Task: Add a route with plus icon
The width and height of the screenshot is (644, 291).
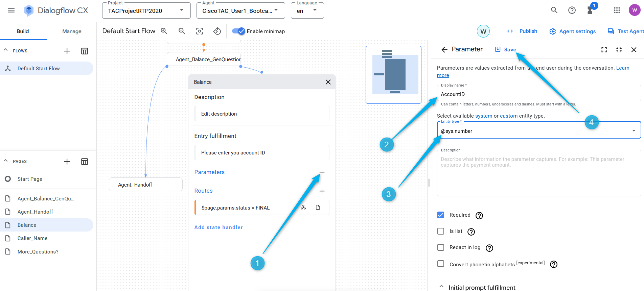Action: [x=322, y=191]
